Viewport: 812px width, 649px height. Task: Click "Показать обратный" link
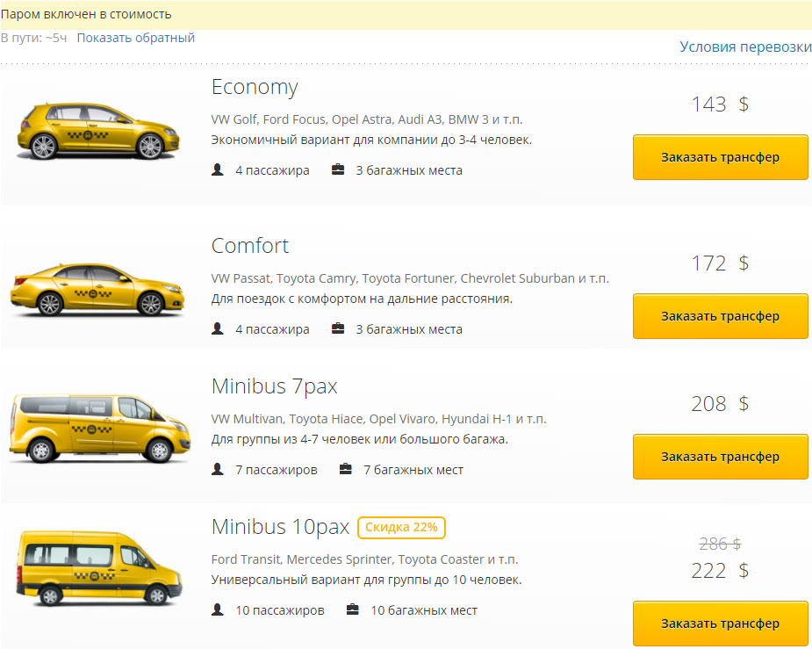tap(135, 38)
